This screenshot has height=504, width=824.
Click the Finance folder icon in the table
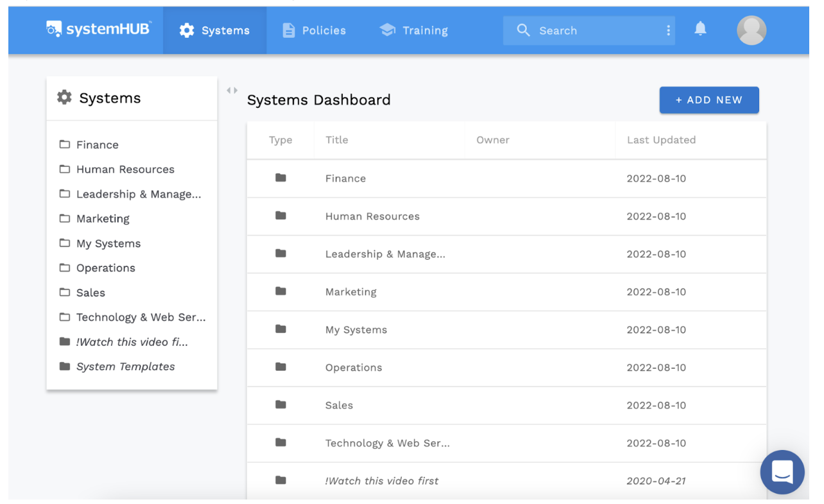280,178
